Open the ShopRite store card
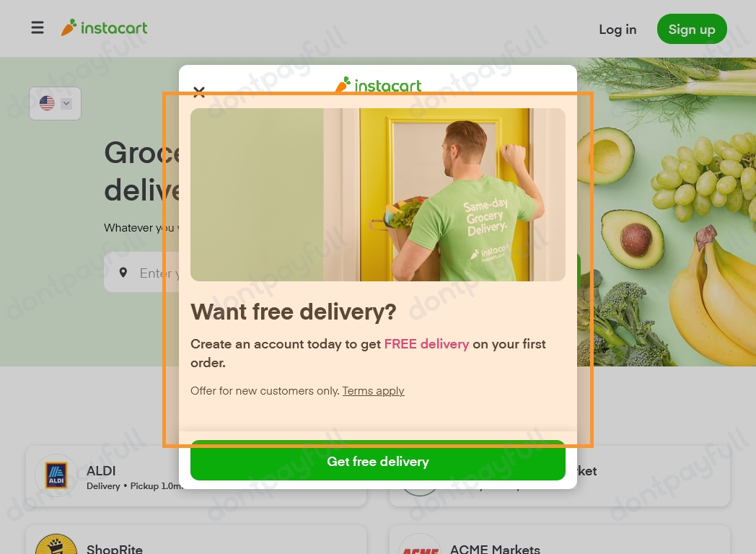Viewport: 756px width, 554px height. click(x=196, y=540)
